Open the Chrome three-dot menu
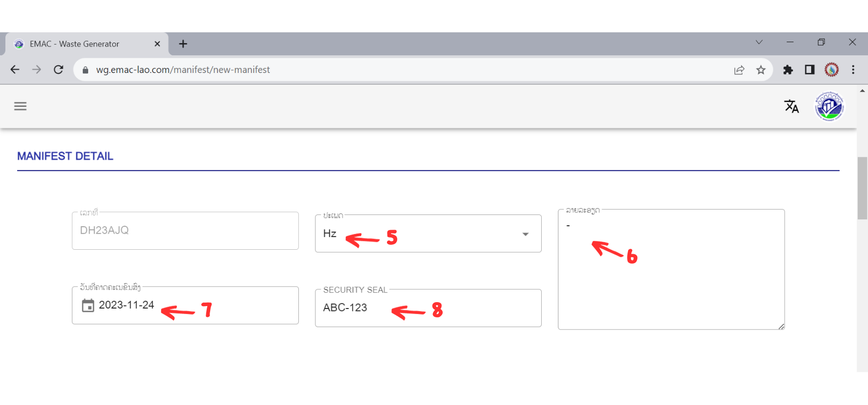868x405 pixels. (x=853, y=70)
